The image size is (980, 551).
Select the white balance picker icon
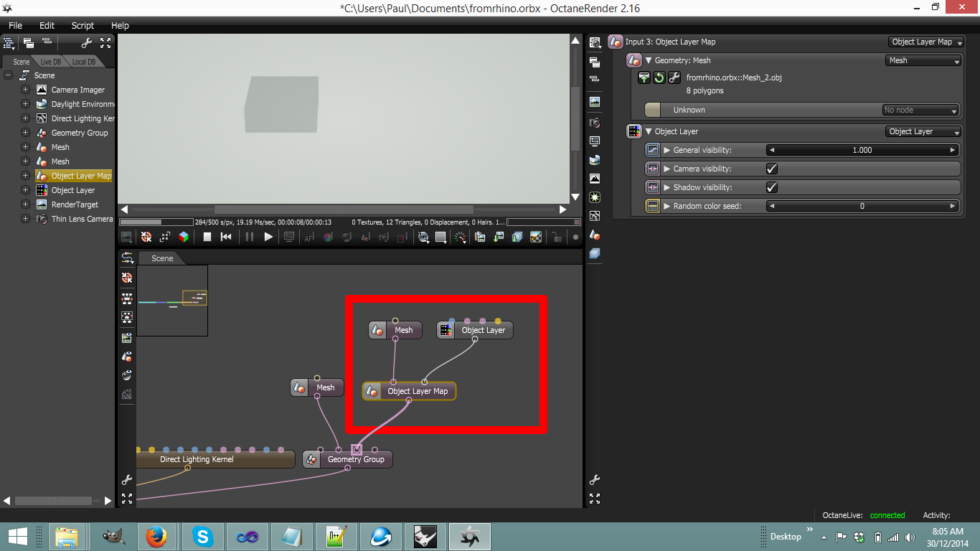pyautogui.click(x=328, y=237)
